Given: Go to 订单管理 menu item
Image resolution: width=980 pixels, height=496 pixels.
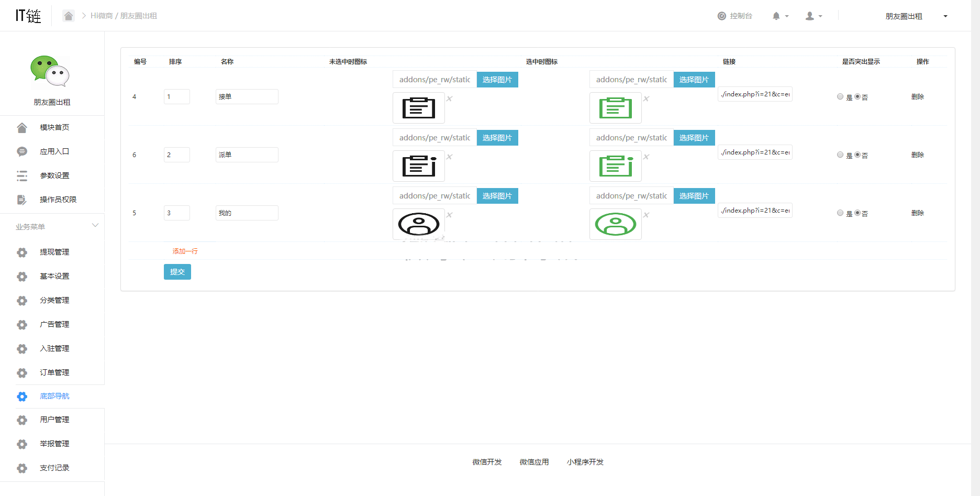Looking at the screenshot, I should [x=54, y=372].
